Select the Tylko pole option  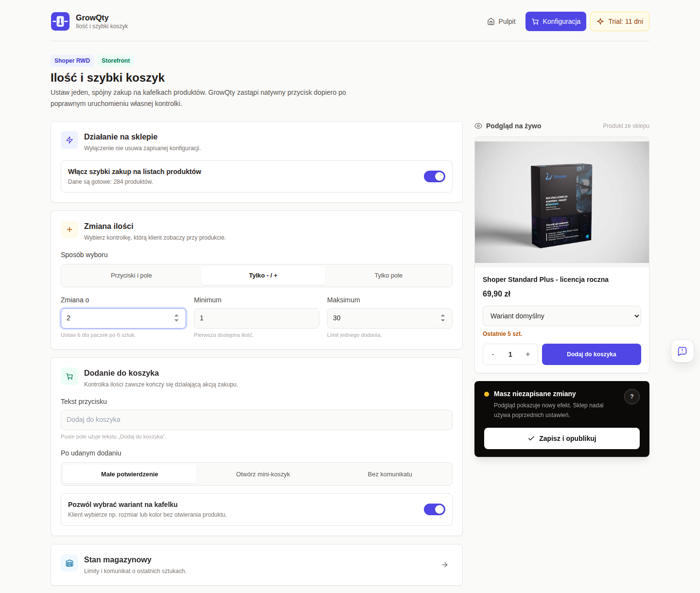(x=388, y=276)
